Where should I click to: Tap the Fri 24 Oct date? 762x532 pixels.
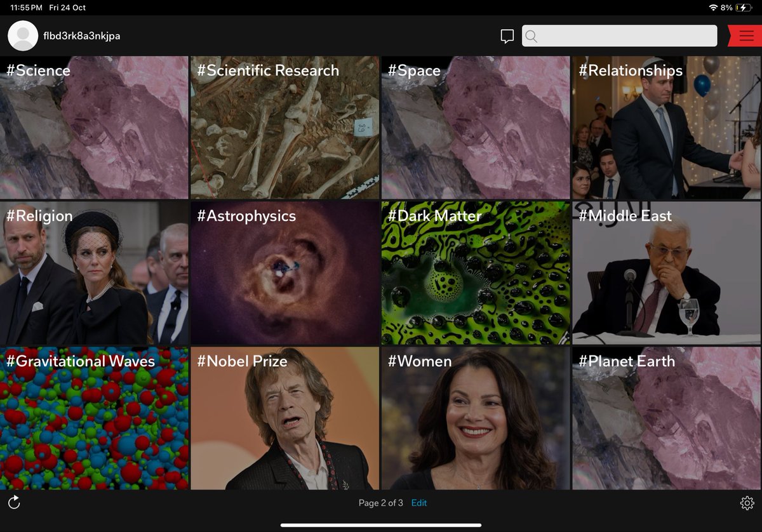click(68, 8)
